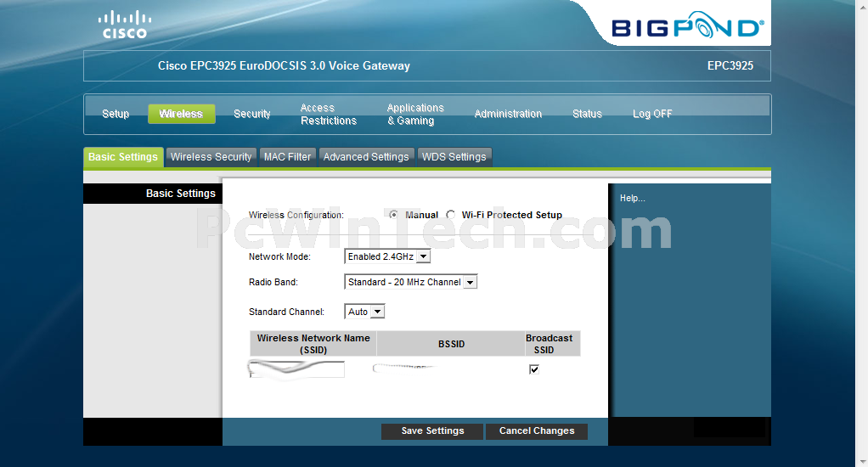868x467 pixels.
Task: Click the BSSID column header
Action: pos(451,344)
